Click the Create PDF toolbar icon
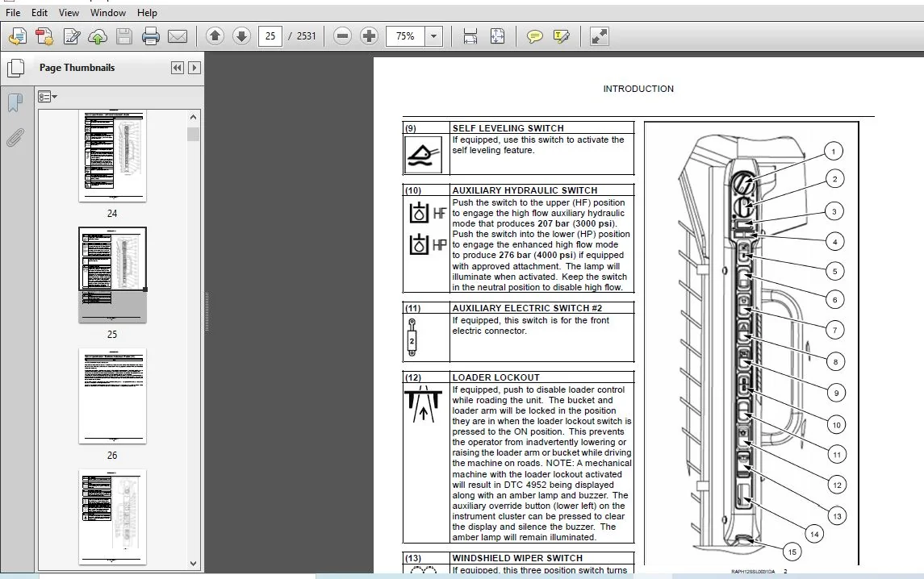The height and width of the screenshot is (579, 924). click(44, 36)
